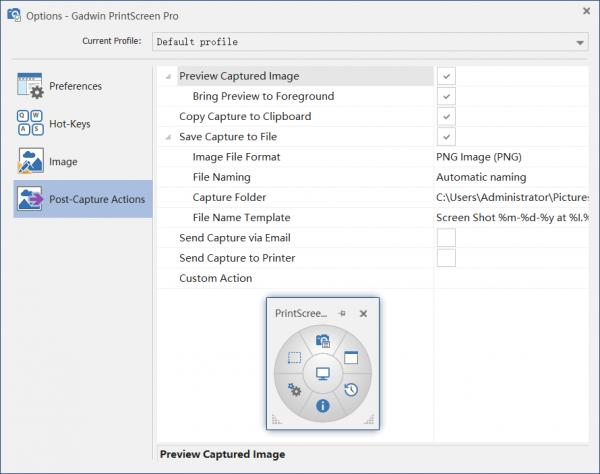Open the Preferences section
The height and width of the screenshot is (474, 600).
tap(76, 86)
